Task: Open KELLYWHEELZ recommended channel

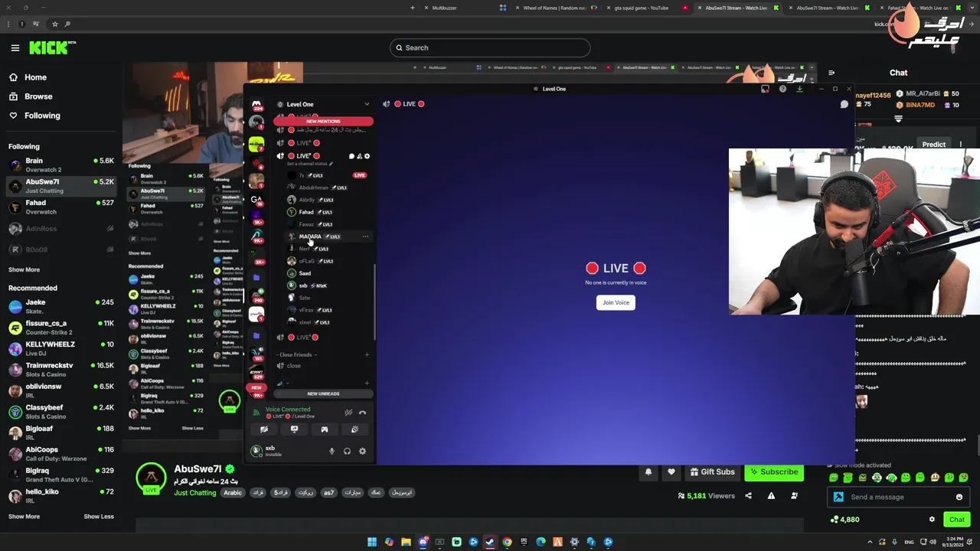Action: coord(61,348)
